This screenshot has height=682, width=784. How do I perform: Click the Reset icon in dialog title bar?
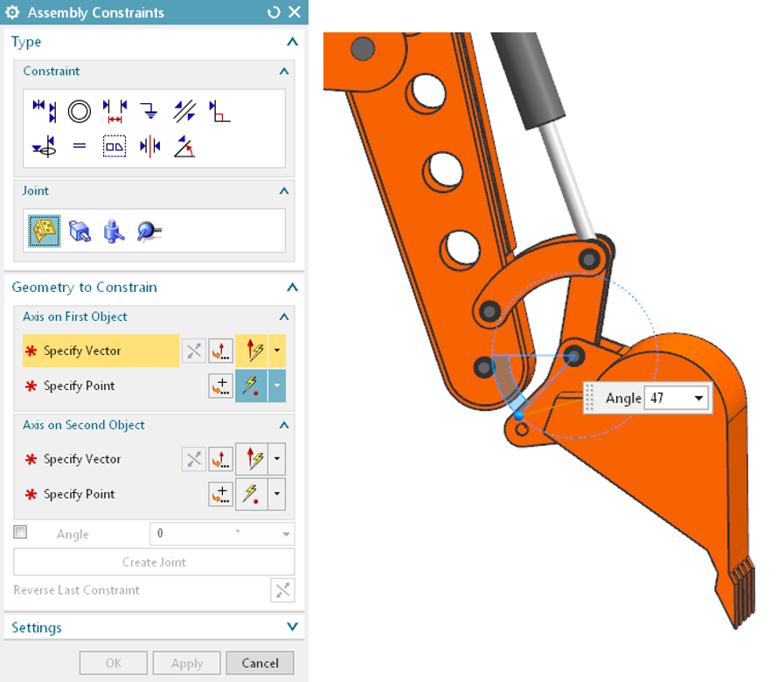pos(274,12)
